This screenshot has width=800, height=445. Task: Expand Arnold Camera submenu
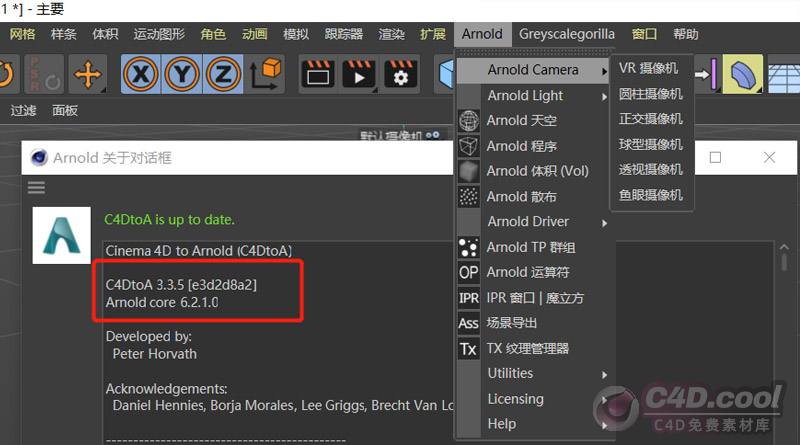[533, 70]
